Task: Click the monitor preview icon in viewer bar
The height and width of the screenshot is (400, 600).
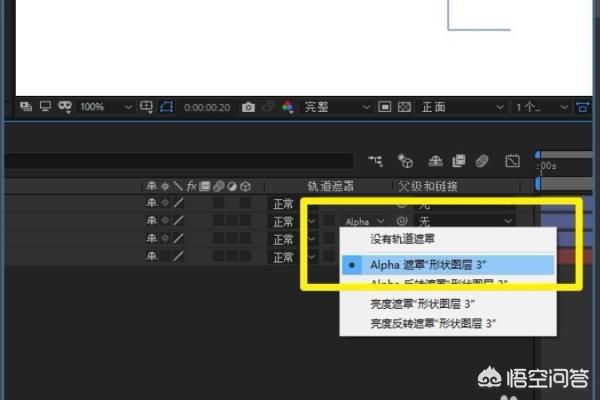Action: click(45, 106)
